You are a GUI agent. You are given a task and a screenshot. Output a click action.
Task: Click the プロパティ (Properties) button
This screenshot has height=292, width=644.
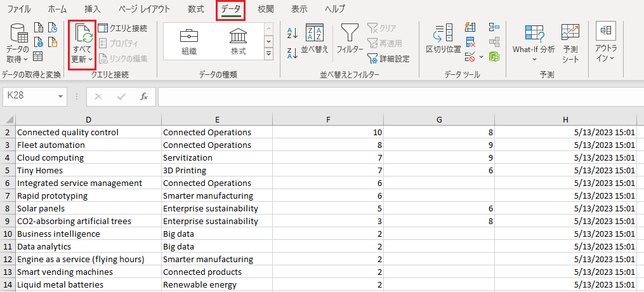pyautogui.click(x=118, y=44)
